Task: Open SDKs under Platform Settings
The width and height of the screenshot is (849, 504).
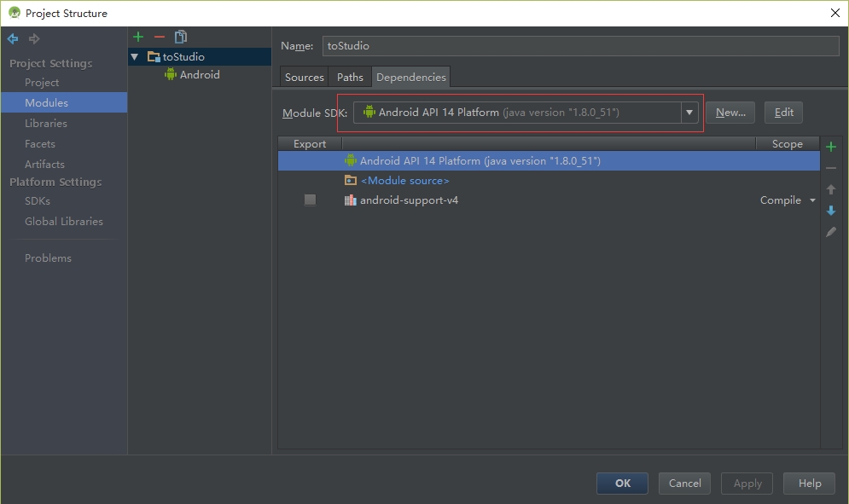Action: click(x=38, y=201)
